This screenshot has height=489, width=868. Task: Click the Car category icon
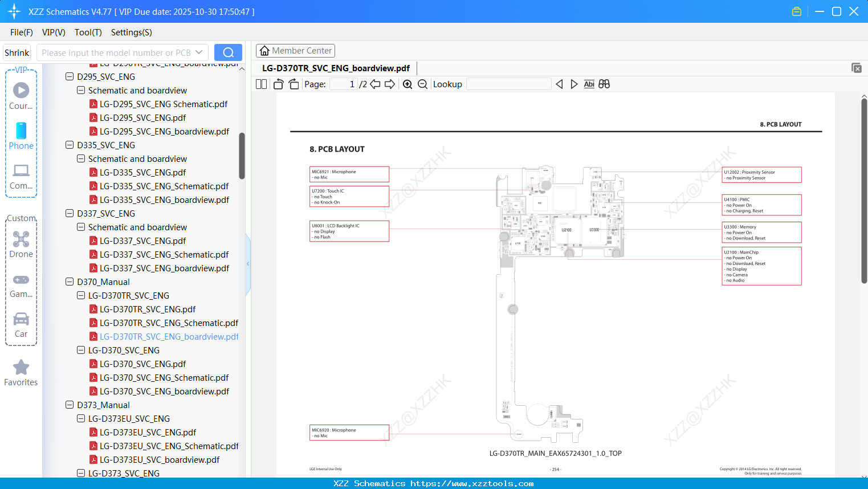21,319
